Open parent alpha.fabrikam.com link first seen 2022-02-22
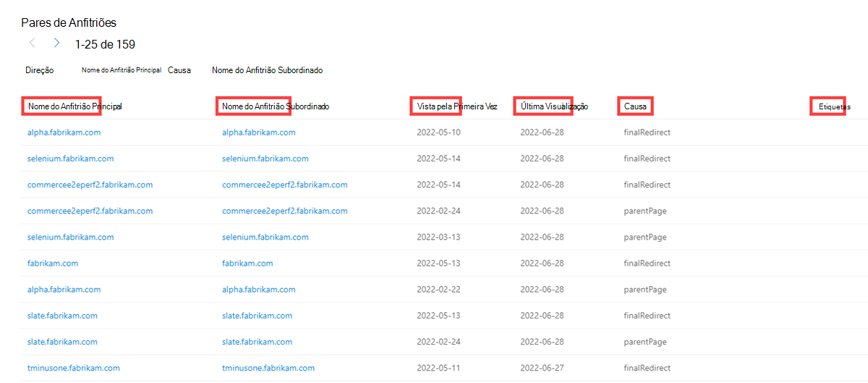Viewport: 868px width, 383px height. click(64, 289)
